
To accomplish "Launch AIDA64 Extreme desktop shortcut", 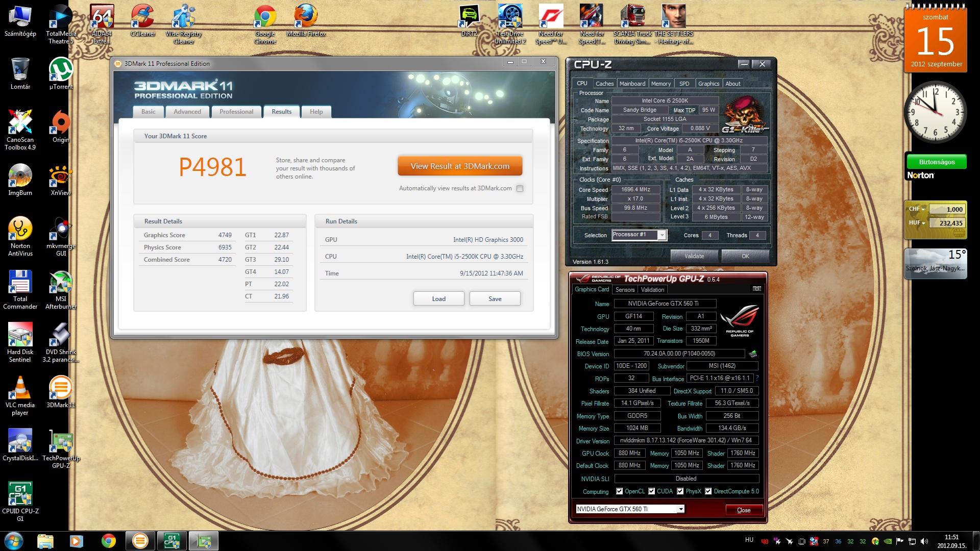I will (102, 24).
